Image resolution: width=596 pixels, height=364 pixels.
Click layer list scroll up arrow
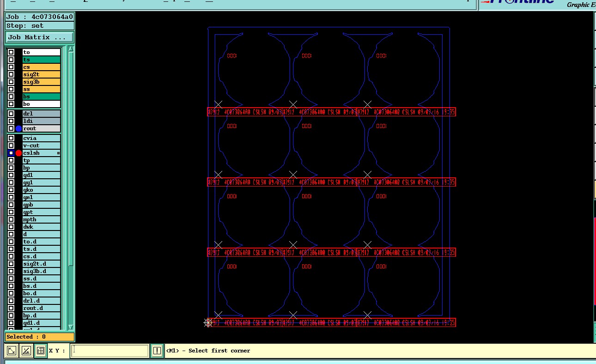pos(71,49)
